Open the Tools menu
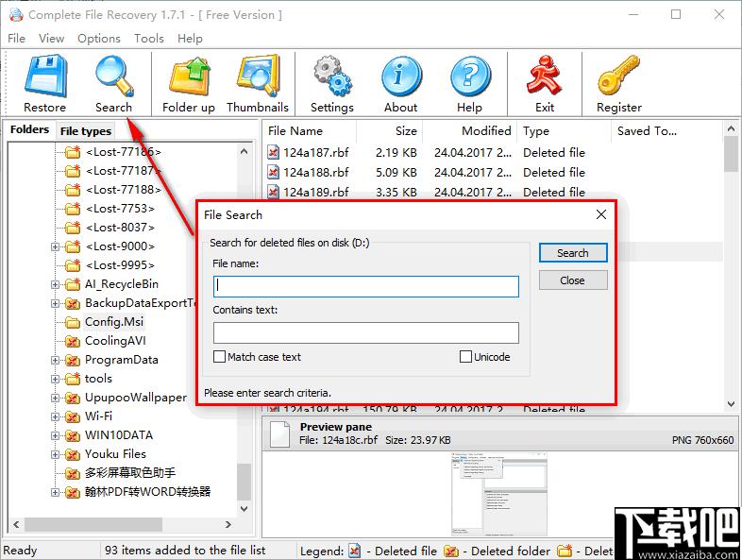This screenshot has height=560, width=742. 149,39
